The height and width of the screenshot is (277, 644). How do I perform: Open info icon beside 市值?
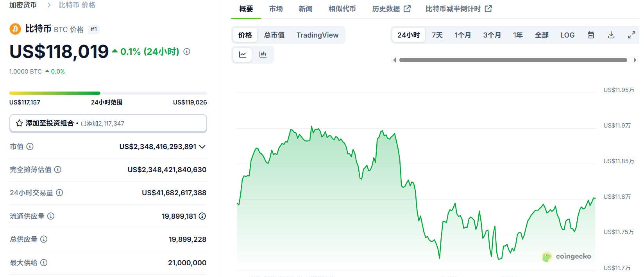30,146
